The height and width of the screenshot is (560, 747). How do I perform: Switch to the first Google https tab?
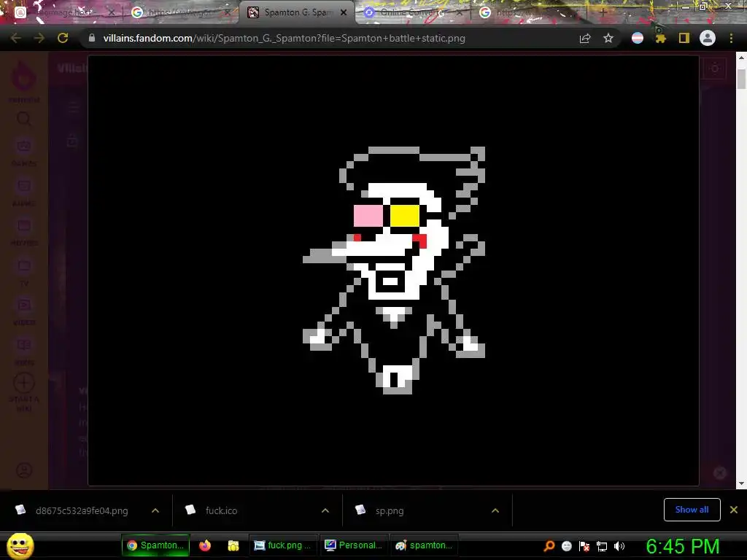[x=179, y=12]
